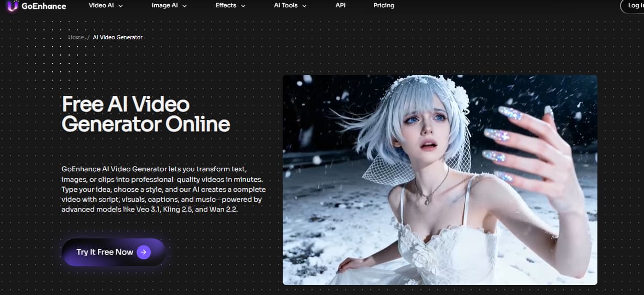This screenshot has width=644, height=295.
Task: Expand the chevron beside Image AI
Action: click(184, 6)
